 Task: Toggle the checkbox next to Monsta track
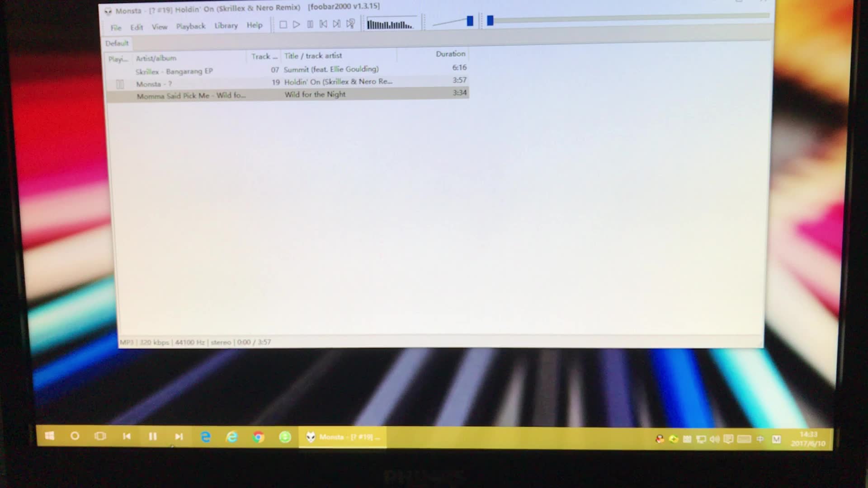point(118,83)
